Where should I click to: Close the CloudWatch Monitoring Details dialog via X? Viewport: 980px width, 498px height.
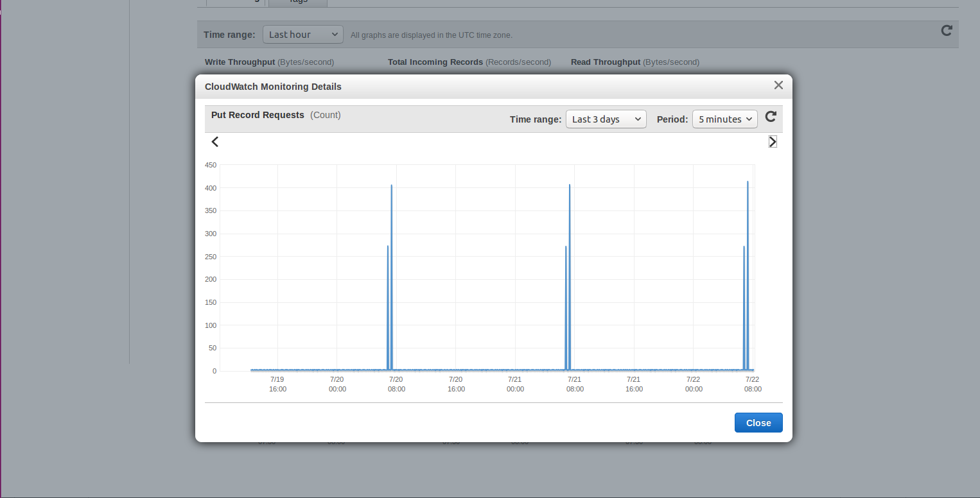point(778,85)
